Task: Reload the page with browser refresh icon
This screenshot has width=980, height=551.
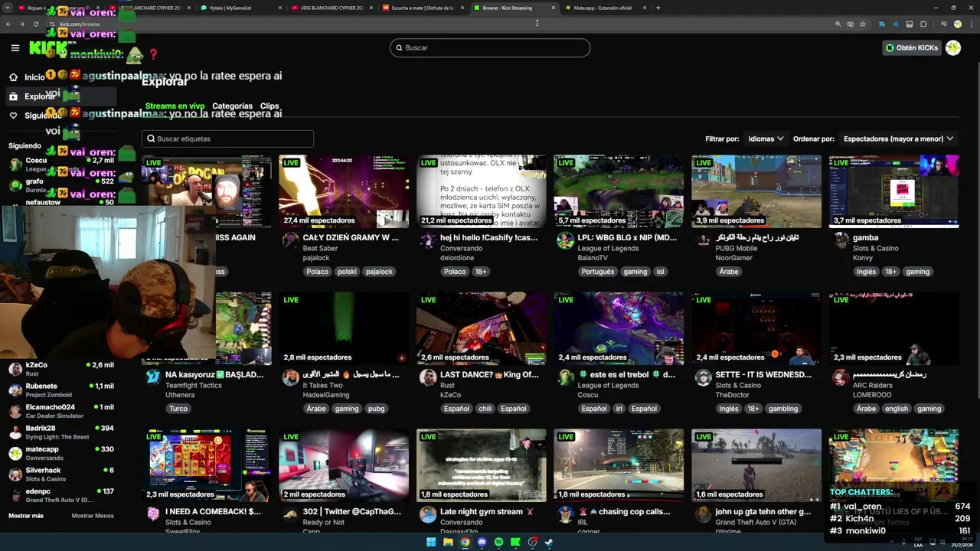Action: coord(36,24)
